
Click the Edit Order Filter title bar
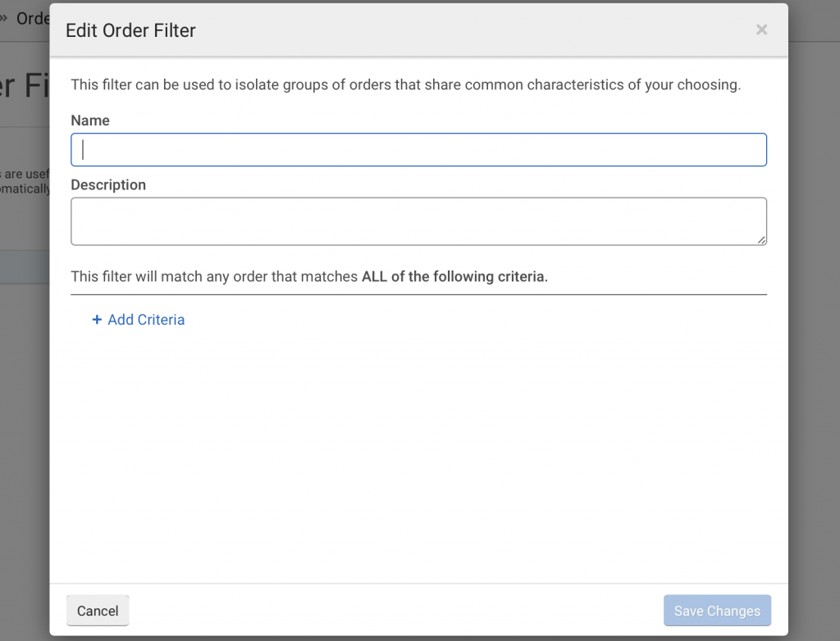130,30
